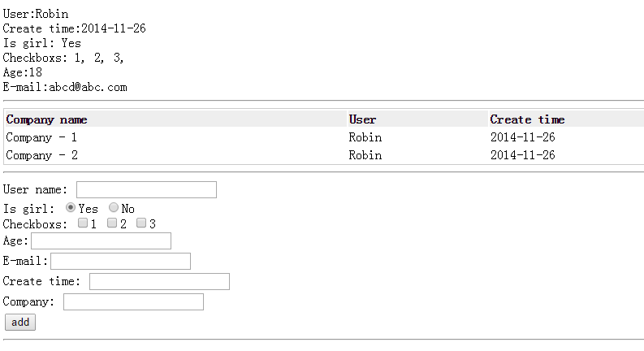This screenshot has height=351, width=644.
Task: Select the Company - 2 table row
Action: [325, 155]
